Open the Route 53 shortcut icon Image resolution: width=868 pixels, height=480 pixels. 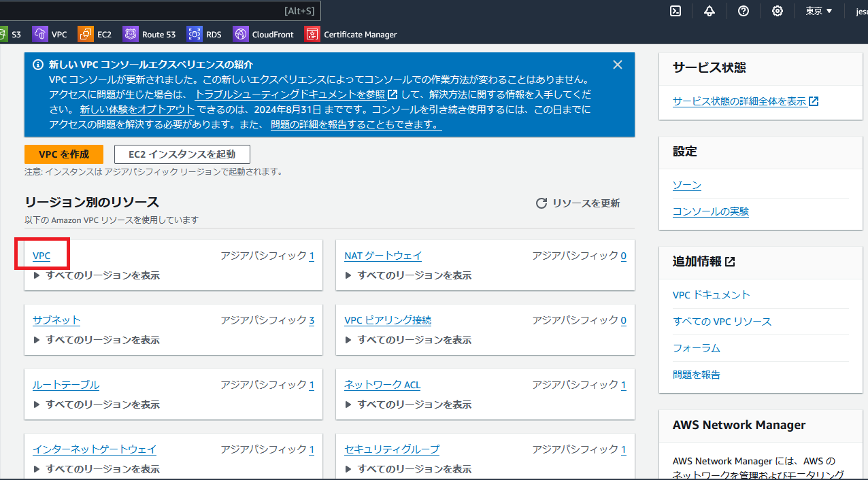[131, 34]
